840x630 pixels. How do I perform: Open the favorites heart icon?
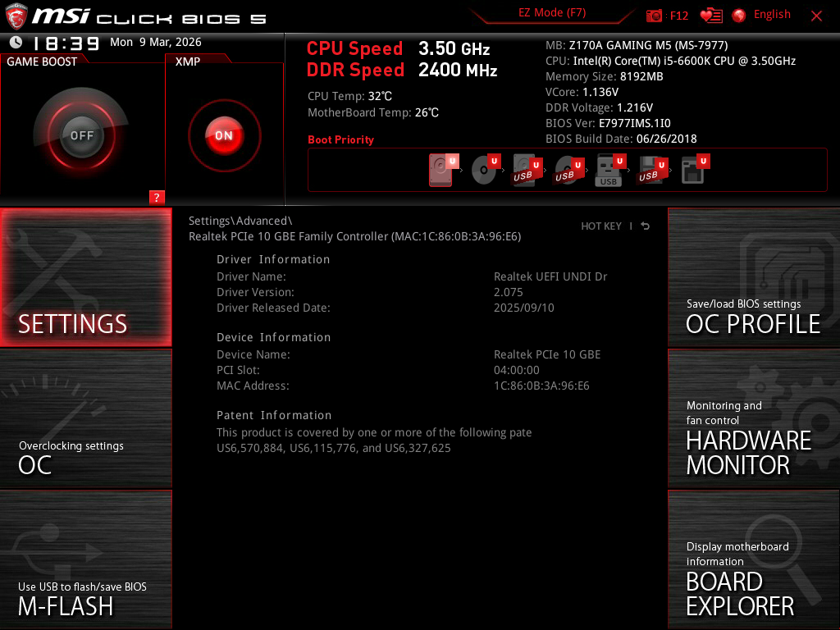point(711,16)
